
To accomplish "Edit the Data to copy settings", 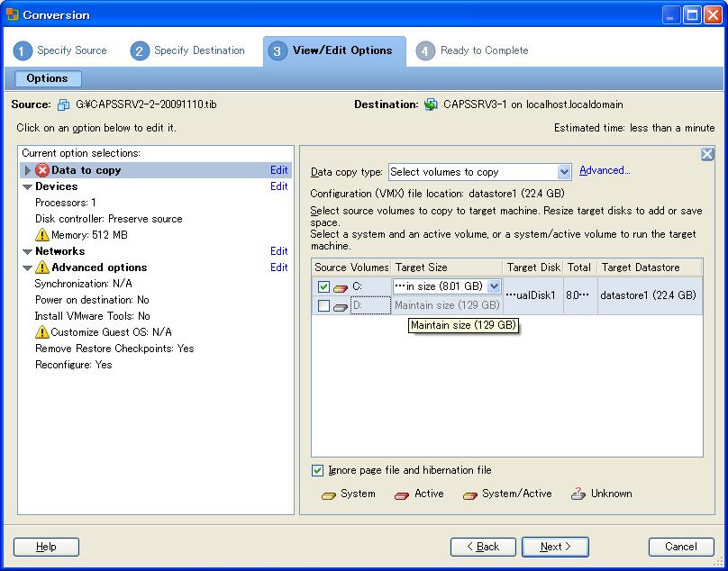I will click(x=279, y=170).
